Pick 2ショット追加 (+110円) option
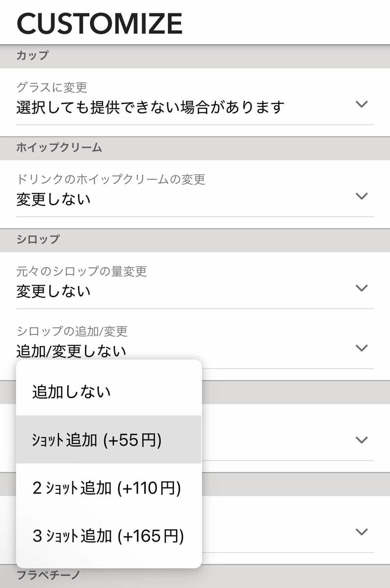Screen dimensions: 390x588 tap(106, 488)
